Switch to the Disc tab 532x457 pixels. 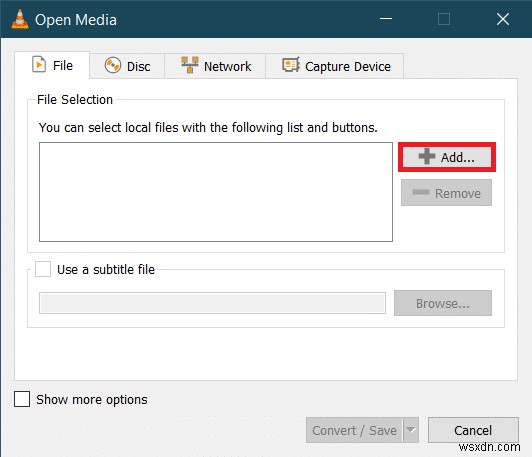(x=127, y=66)
